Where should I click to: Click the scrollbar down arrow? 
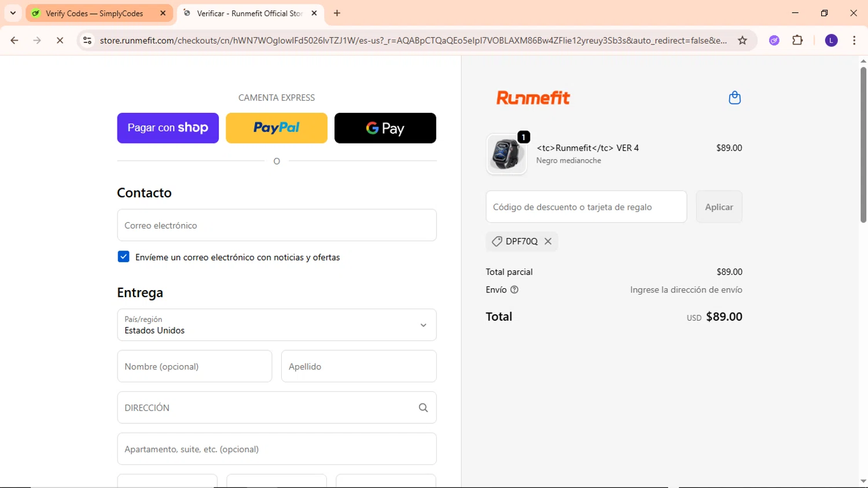click(x=863, y=482)
